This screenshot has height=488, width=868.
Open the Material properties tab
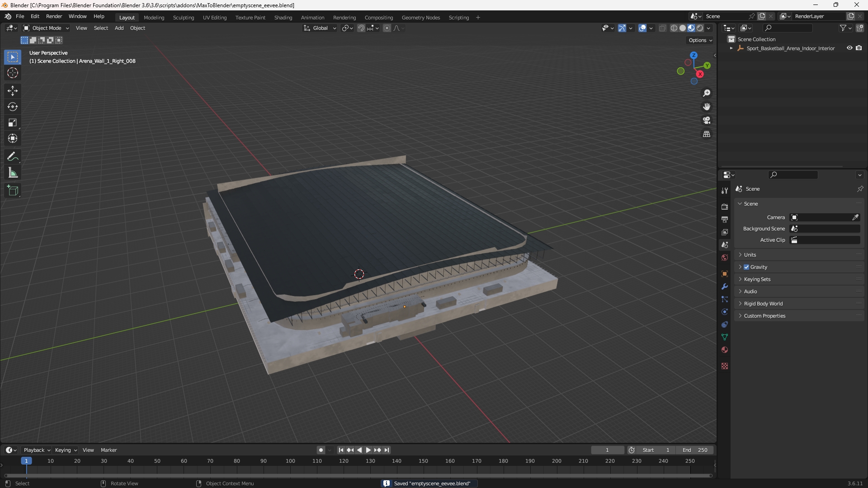(725, 350)
